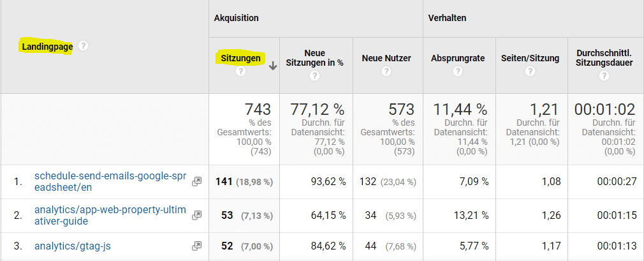Click help icon under Neue Nutzer

coord(386,71)
